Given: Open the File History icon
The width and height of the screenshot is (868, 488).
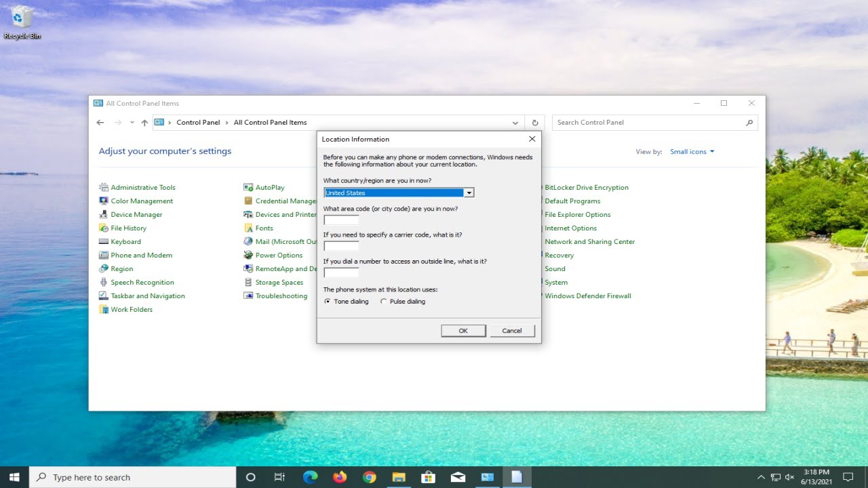Looking at the screenshot, I should click(104, 228).
